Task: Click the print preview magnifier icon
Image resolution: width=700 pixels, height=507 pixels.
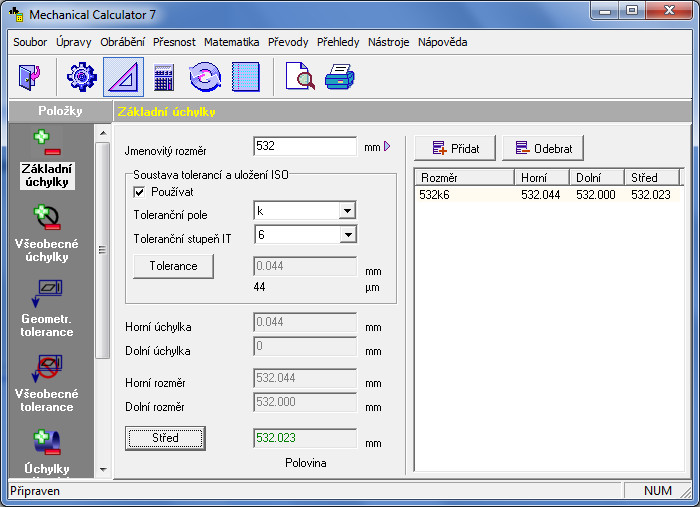Action: click(x=300, y=77)
